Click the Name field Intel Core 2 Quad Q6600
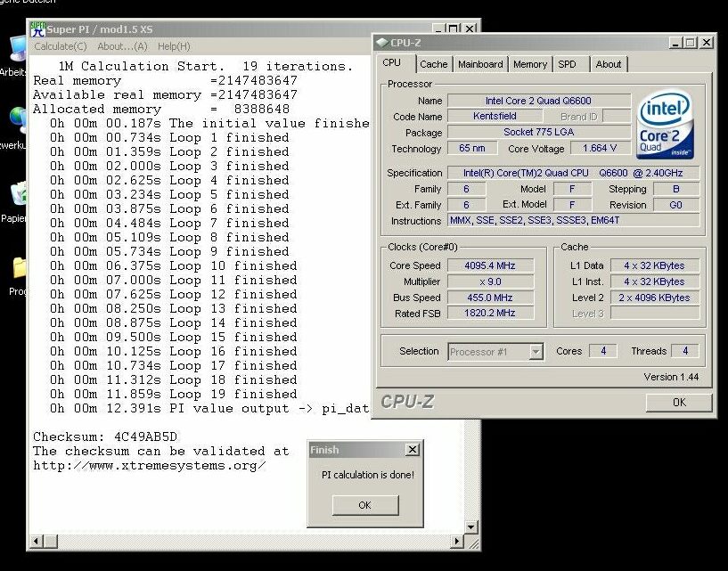Image resolution: width=728 pixels, height=571 pixels. [538, 101]
